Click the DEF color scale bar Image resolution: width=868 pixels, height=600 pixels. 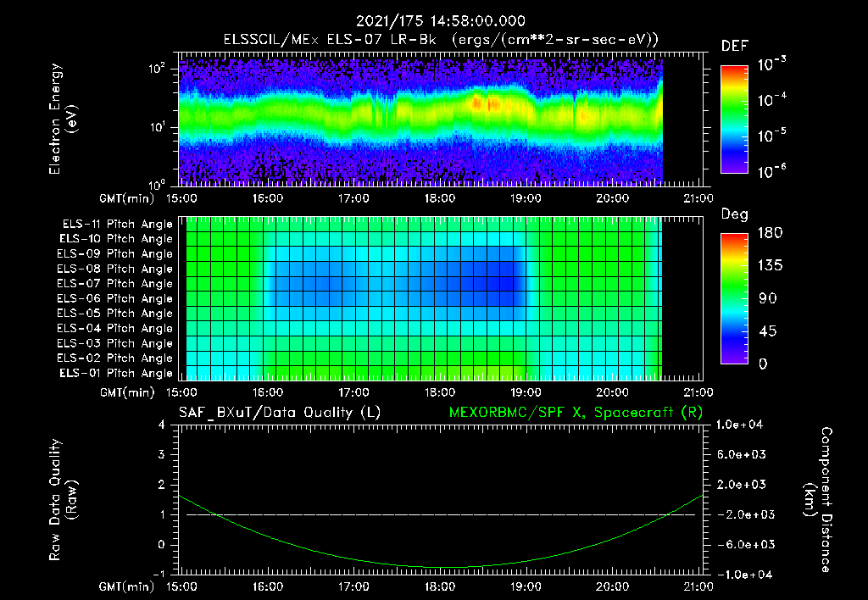(734, 119)
